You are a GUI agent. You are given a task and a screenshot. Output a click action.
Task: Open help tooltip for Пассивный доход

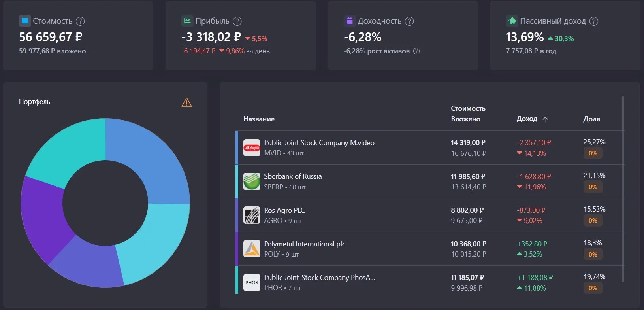(x=594, y=21)
